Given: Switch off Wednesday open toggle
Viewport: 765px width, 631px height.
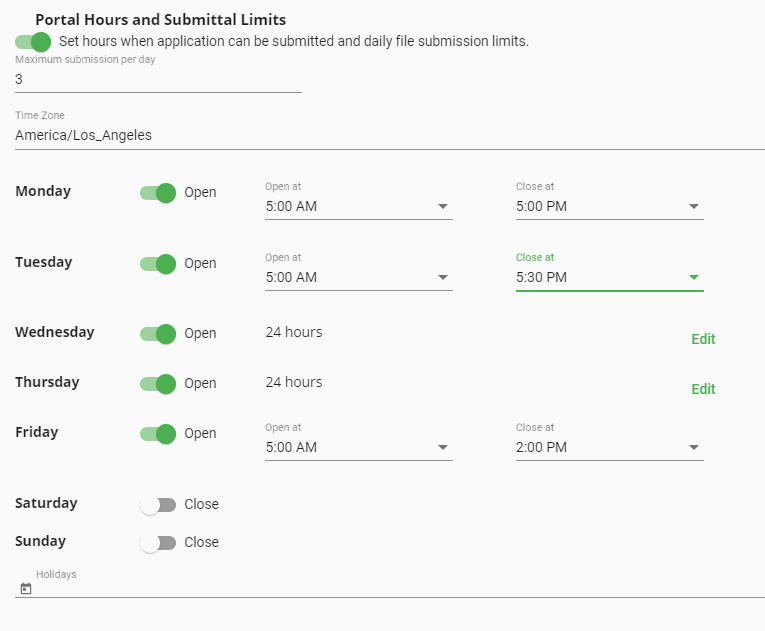Looking at the screenshot, I should [x=158, y=334].
